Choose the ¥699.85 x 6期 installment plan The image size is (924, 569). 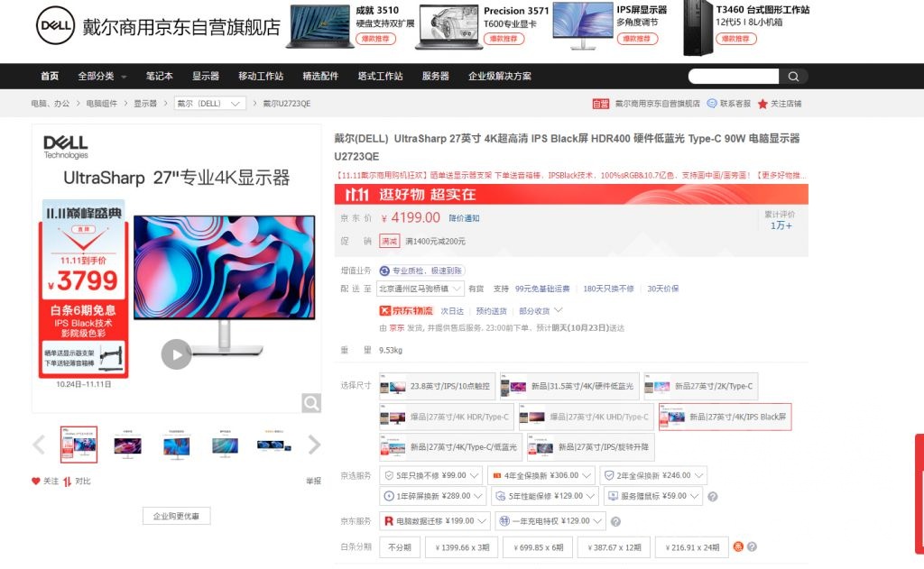538,547
